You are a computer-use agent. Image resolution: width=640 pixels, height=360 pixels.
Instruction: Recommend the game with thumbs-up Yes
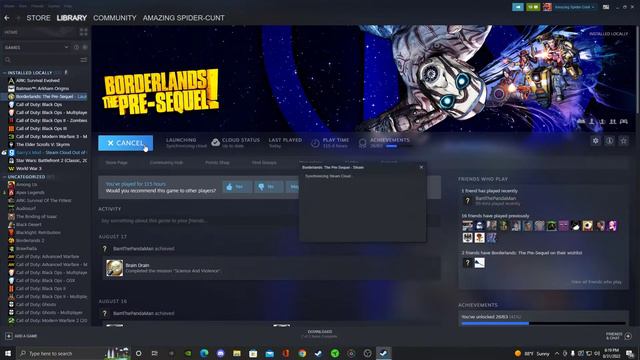[237, 187]
